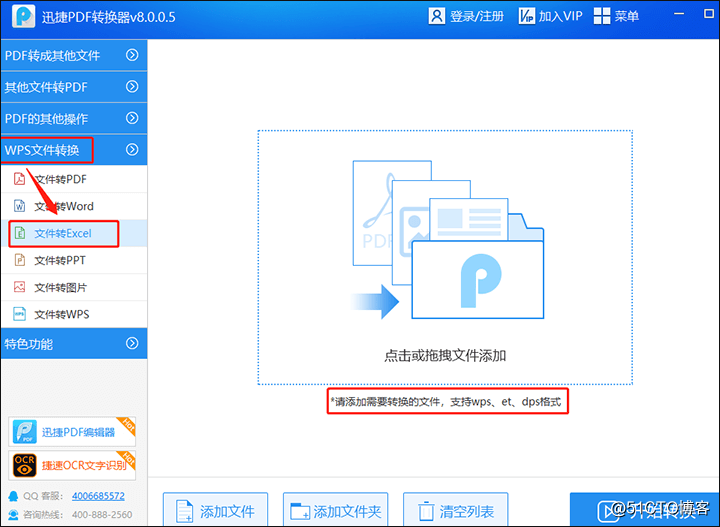Open 捷速OCR文字识别 promo banner

(72, 465)
